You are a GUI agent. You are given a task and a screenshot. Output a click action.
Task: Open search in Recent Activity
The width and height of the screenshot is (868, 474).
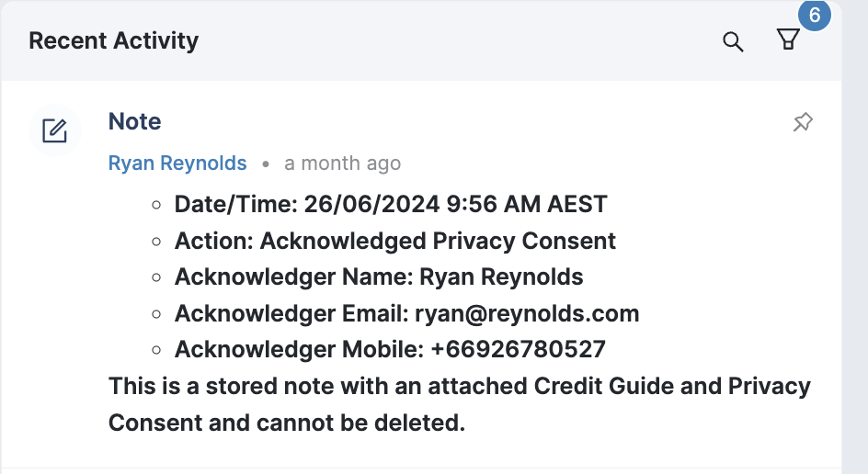pyautogui.click(x=733, y=42)
